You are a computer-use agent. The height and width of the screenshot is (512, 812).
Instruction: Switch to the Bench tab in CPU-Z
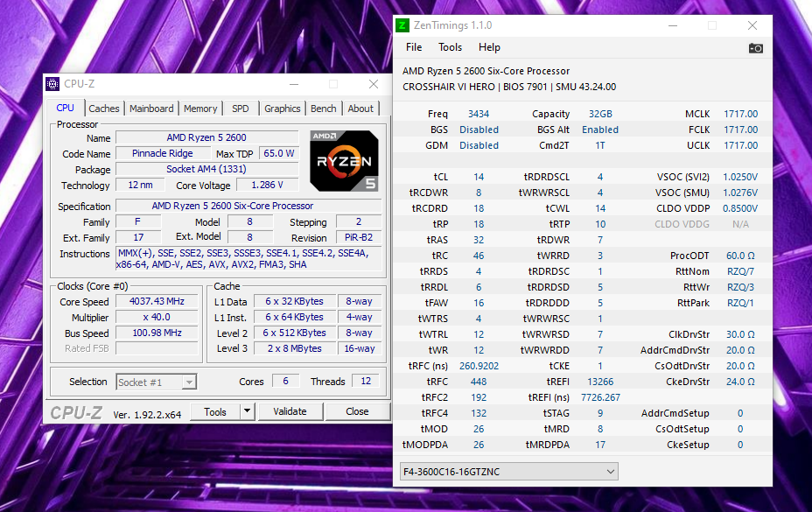pos(324,109)
